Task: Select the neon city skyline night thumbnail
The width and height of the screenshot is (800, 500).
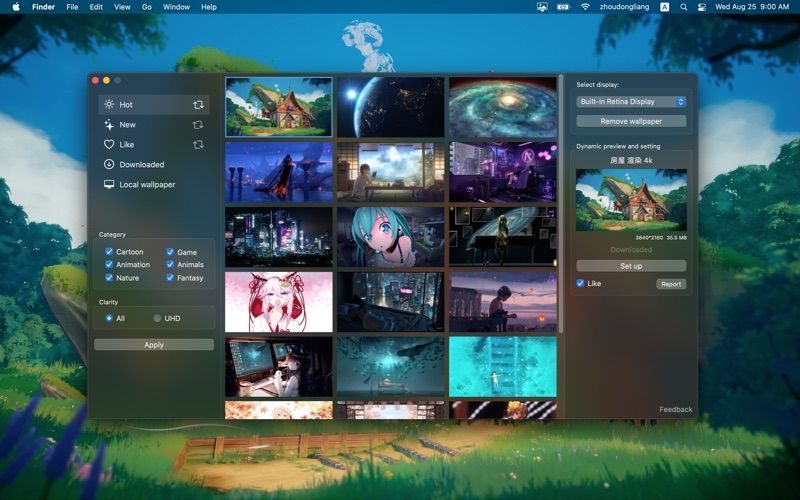Action: pyautogui.click(x=279, y=237)
